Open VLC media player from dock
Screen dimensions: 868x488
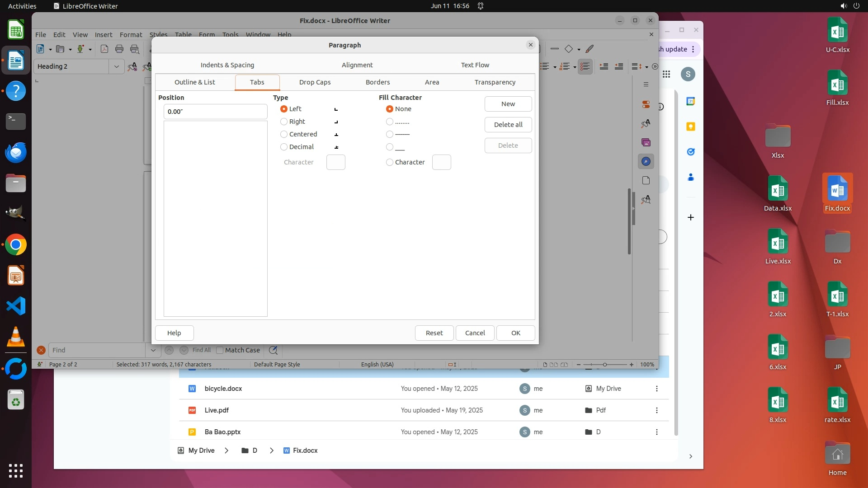(16, 337)
